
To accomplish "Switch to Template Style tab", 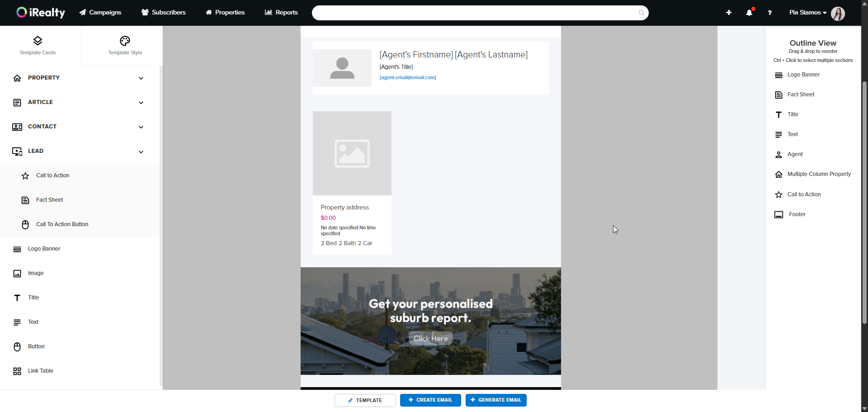I will (125, 46).
